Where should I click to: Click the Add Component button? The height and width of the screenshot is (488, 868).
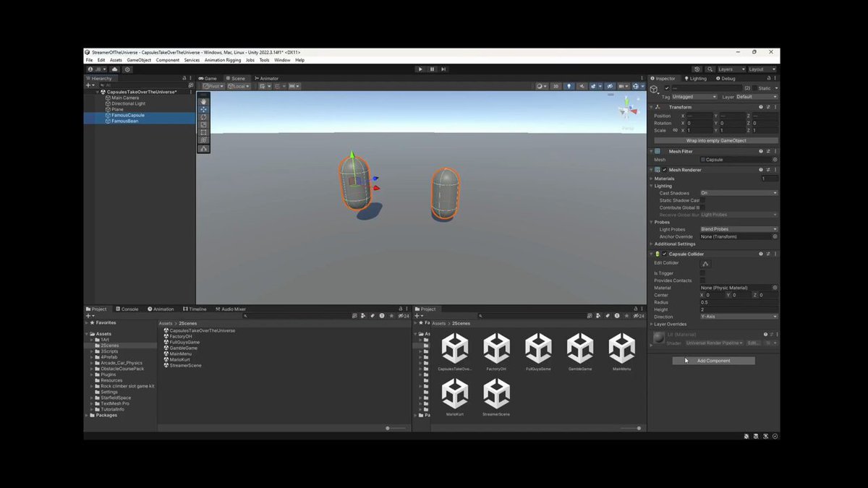(713, 360)
